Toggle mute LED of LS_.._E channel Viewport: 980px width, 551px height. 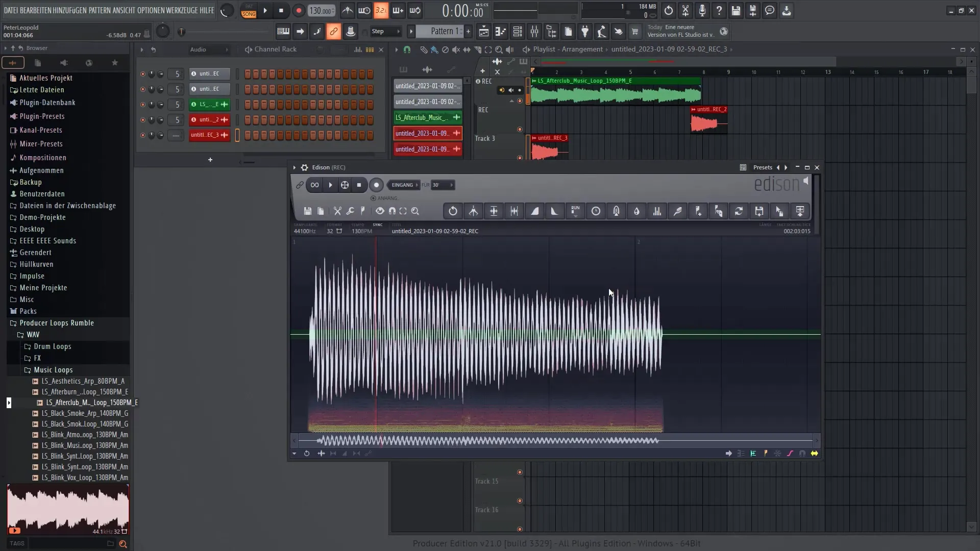(142, 105)
